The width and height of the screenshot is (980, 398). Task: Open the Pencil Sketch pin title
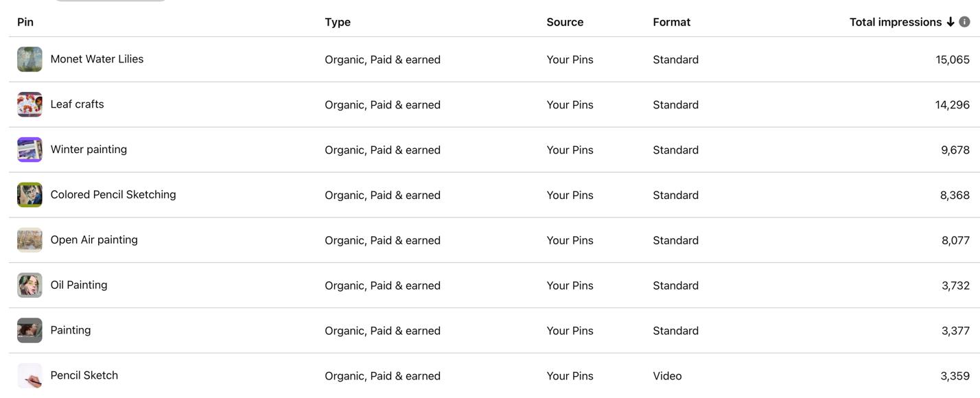point(84,375)
